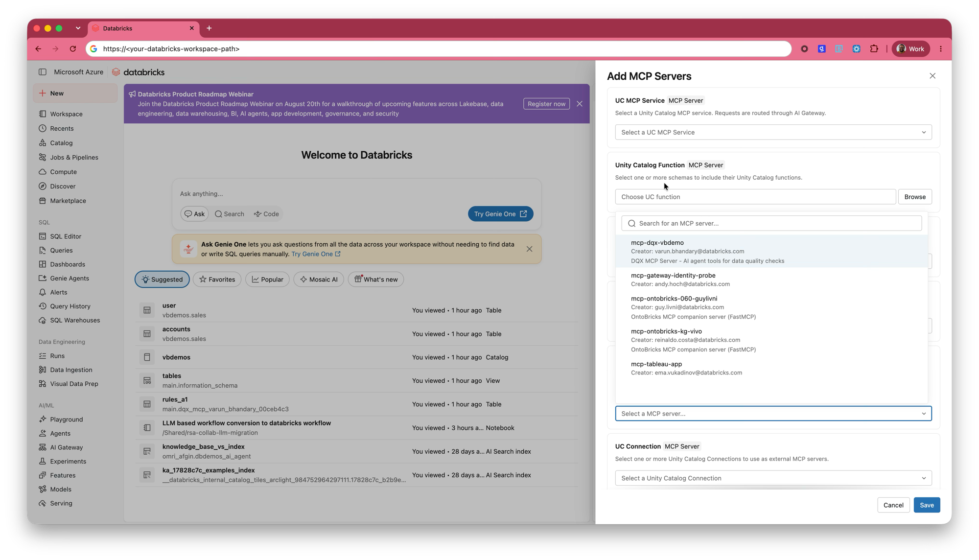Open the Marketplace icon
Image resolution: width=979 pixels, height=560 pixels.
(x=43, y=201)
